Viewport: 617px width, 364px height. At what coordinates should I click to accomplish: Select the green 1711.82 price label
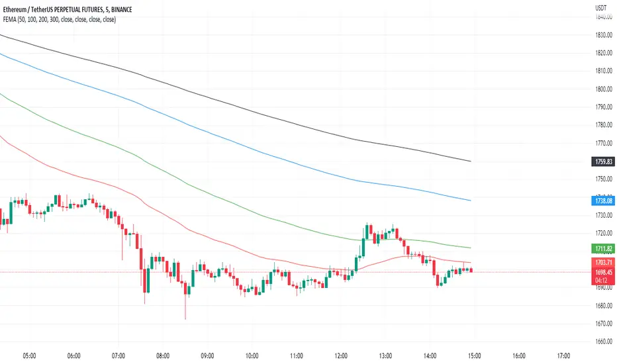coord(603,249)
